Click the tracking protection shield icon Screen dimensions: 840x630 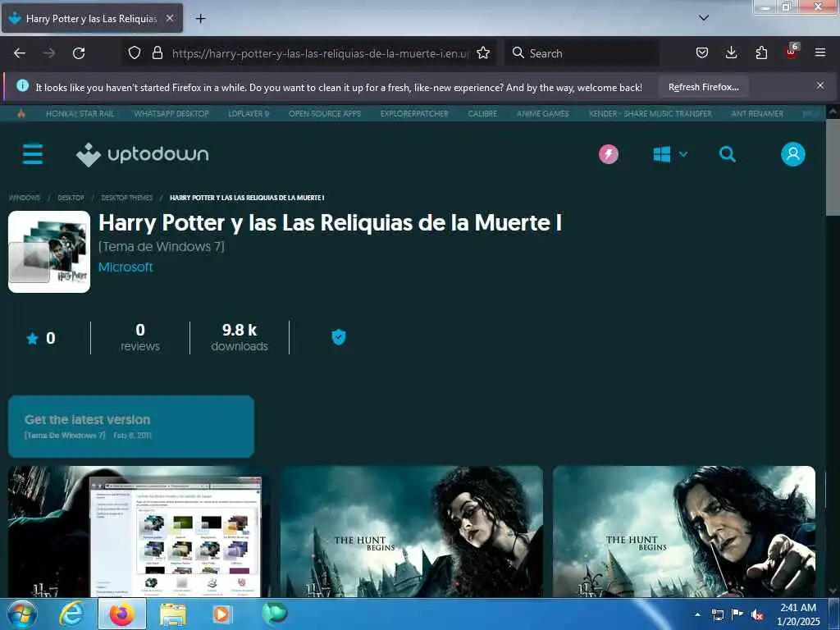(x=135, y=53)
